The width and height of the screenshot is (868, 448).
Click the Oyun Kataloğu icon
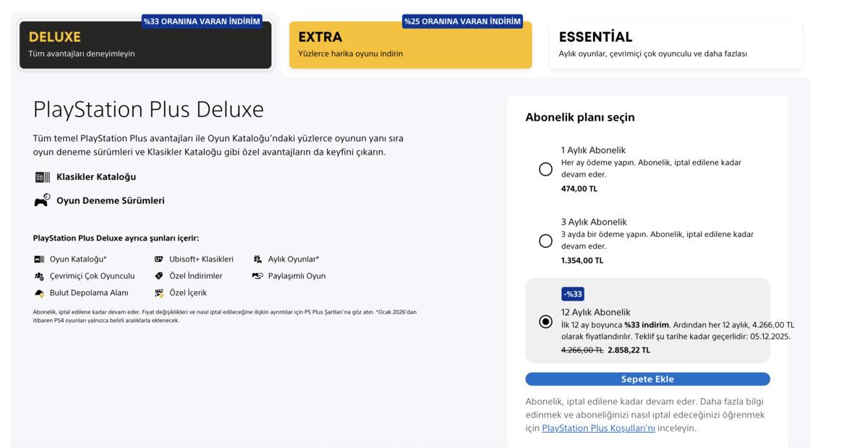coord(39,259)
